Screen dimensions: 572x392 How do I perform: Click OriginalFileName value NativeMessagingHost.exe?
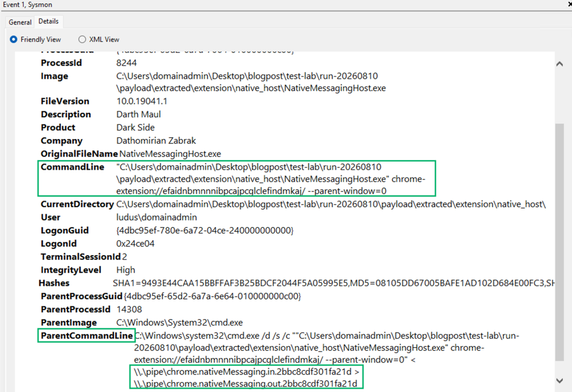(170, 154)
